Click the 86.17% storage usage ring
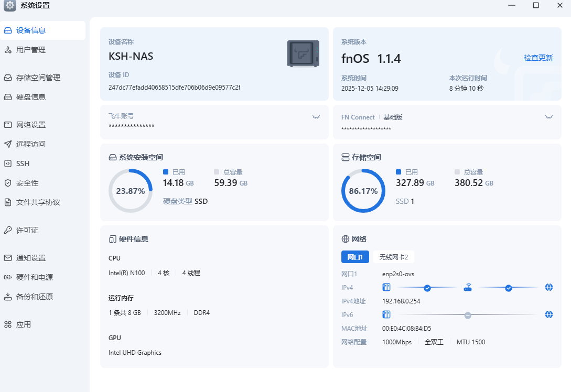This screenshot has width=571, height=392. coord(363,191)
